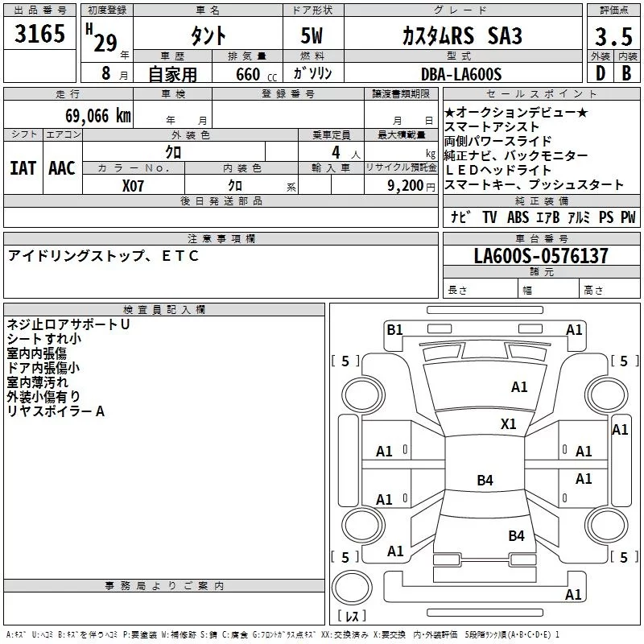Click the inspector note ドア内張傷小
The height and width of the screenshot is (644, 644).
point(43,368)
